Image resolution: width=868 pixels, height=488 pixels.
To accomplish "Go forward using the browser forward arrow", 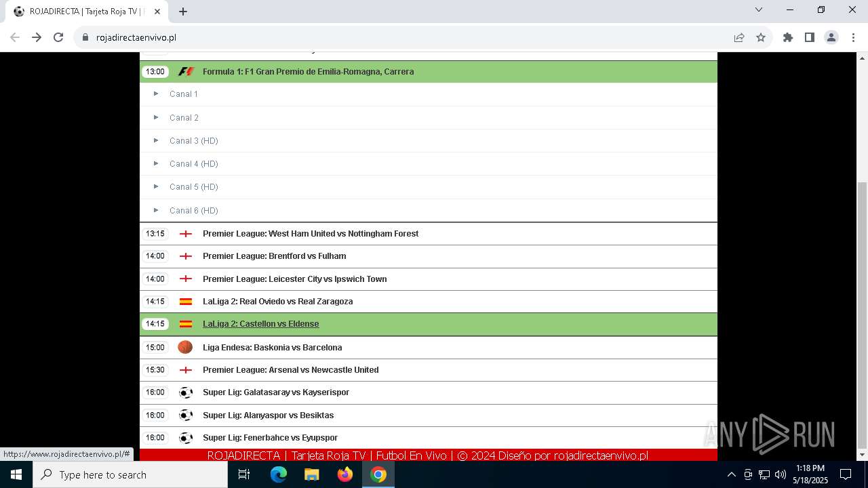I will pyautogui.click(x=37, y=37).
